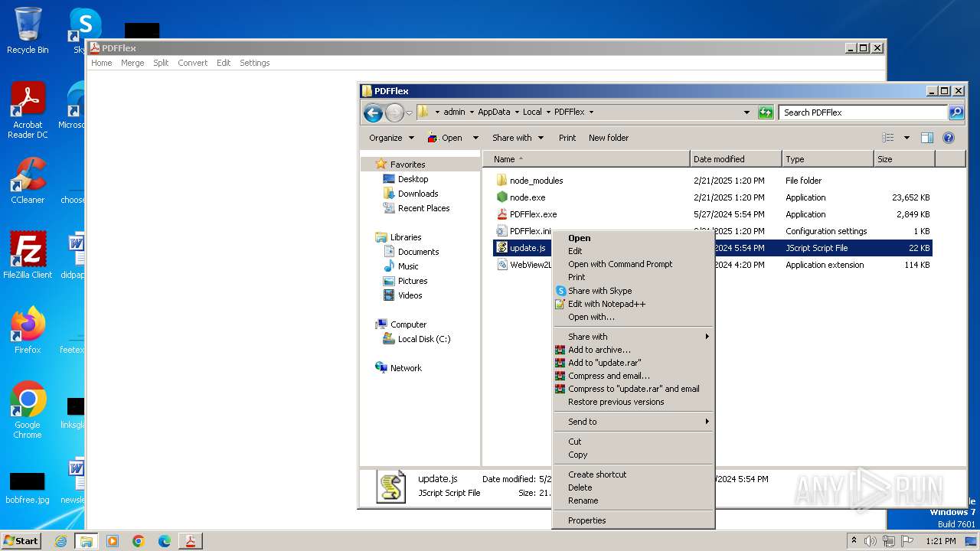980x551 pixels.
Task: Click the Search PDFFlex input field
Action: click(x=864, y=112)
